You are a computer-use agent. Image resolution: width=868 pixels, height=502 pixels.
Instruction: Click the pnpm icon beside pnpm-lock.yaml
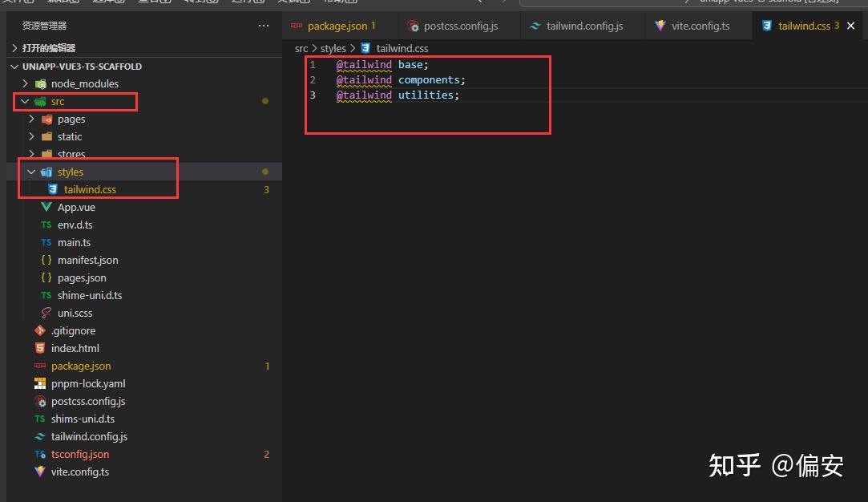(x=40, y=383)
